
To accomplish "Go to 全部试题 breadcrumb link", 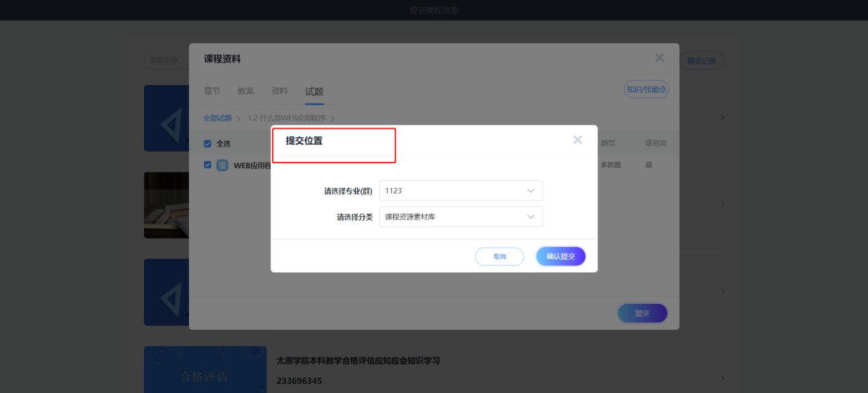I will [x=217, y=119].
